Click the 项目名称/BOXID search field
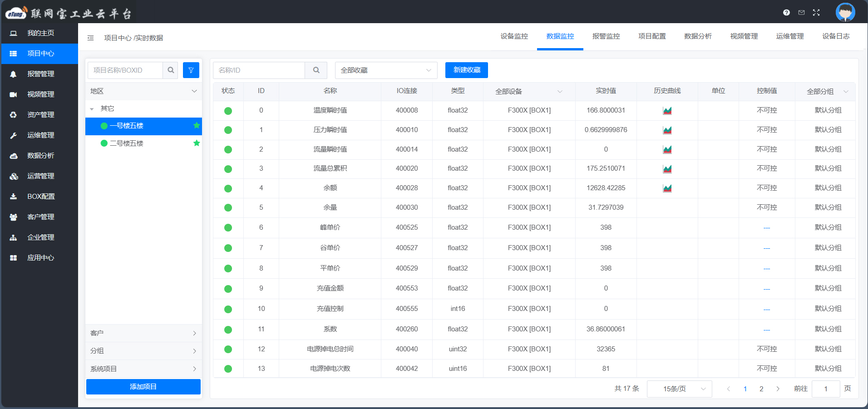Image resolution: width=868 pixels, height=409 pixels. pyautogui.click(x=125, y=70)
